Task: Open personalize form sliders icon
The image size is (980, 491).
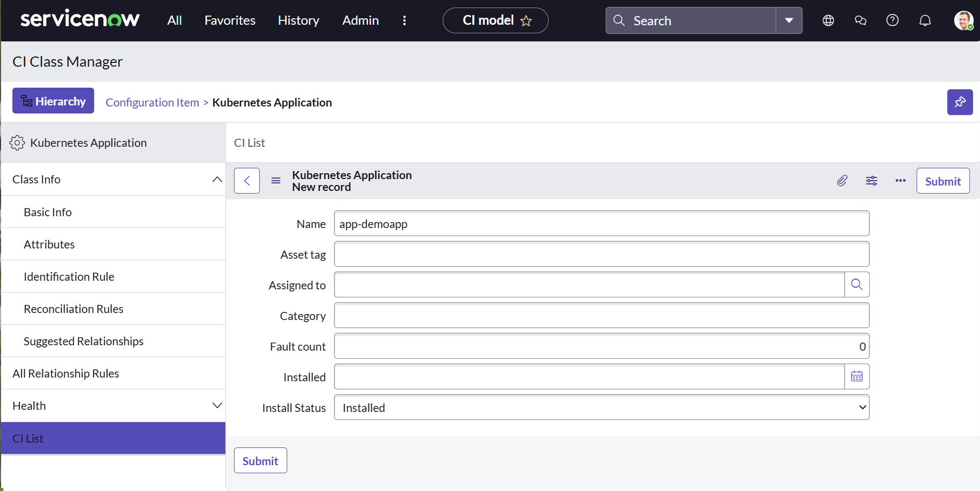Action: pos(871,181)
